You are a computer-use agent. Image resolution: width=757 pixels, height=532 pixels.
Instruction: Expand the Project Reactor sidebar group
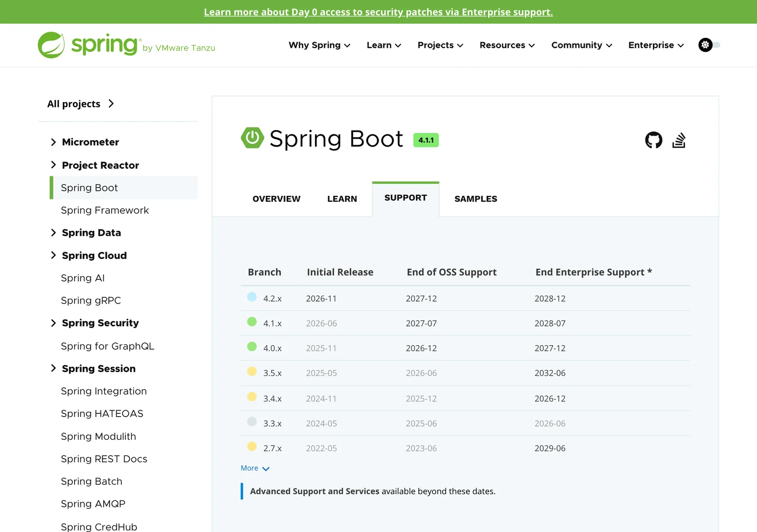[53, 165]
